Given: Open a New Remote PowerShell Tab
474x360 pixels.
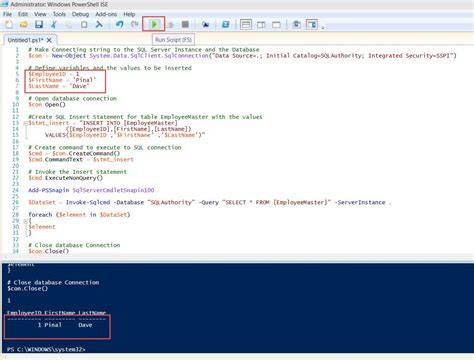Looking at the screenshot, I should (205, 24).
